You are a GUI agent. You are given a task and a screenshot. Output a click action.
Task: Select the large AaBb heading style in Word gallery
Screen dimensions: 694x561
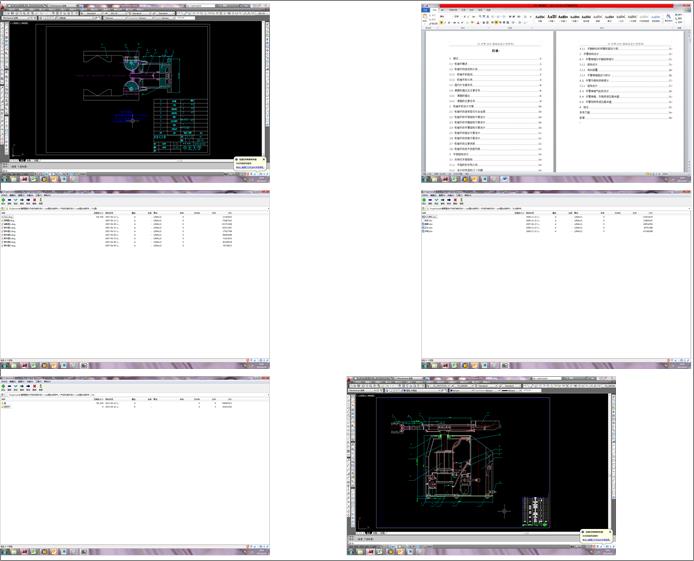[551, 17]
